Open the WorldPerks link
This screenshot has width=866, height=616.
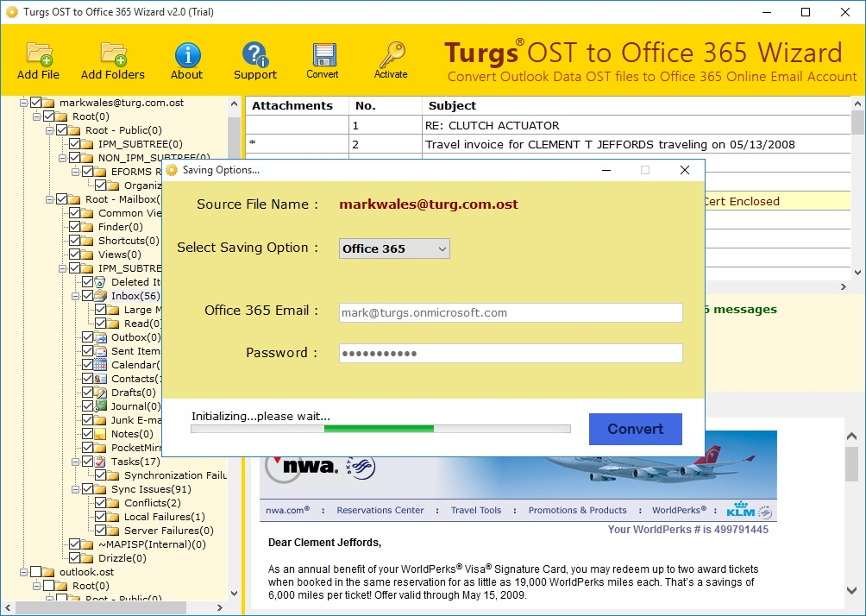[679, 510]
